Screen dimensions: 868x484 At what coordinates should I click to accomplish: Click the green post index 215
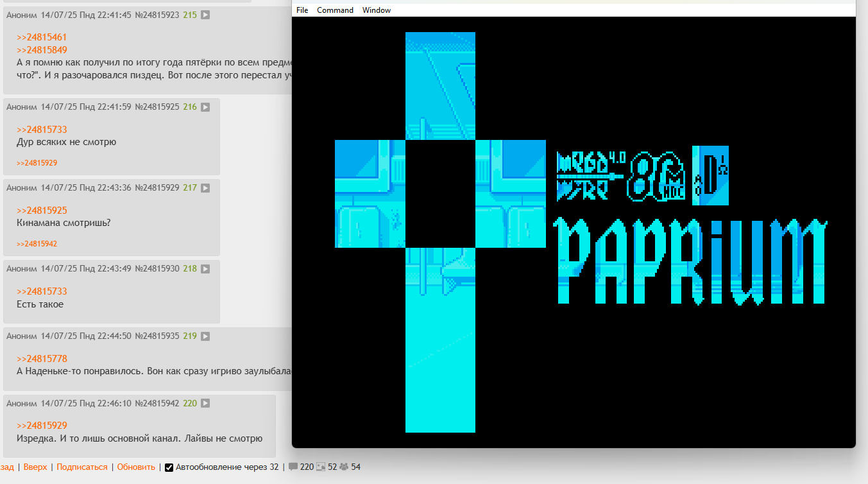point(190,15)
